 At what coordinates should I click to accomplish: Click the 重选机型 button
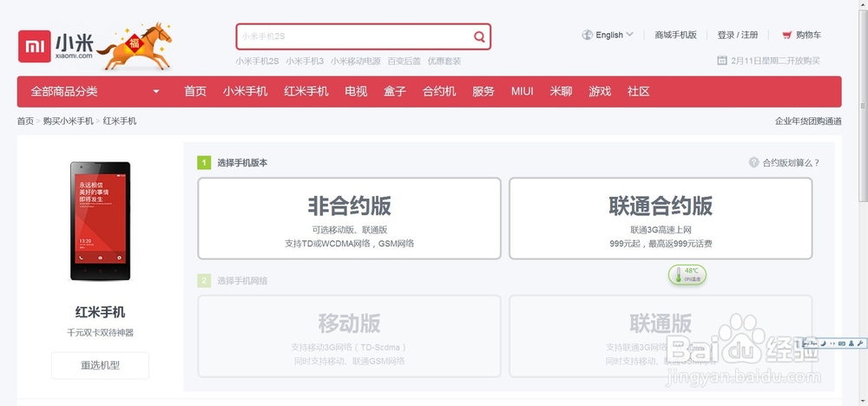click(100, 365)
